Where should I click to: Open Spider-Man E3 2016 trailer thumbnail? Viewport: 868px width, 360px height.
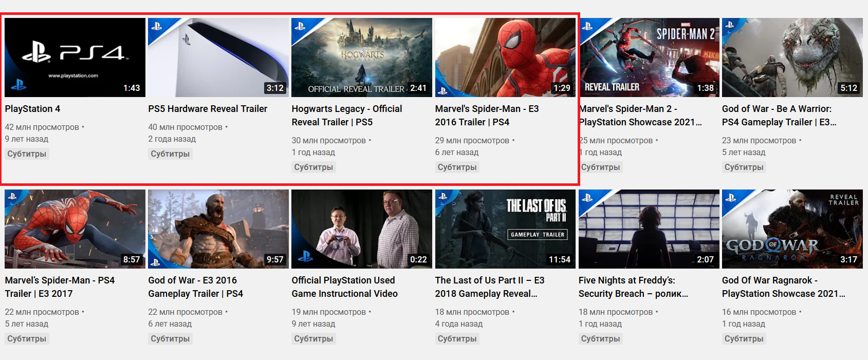(x=505, y=58)
